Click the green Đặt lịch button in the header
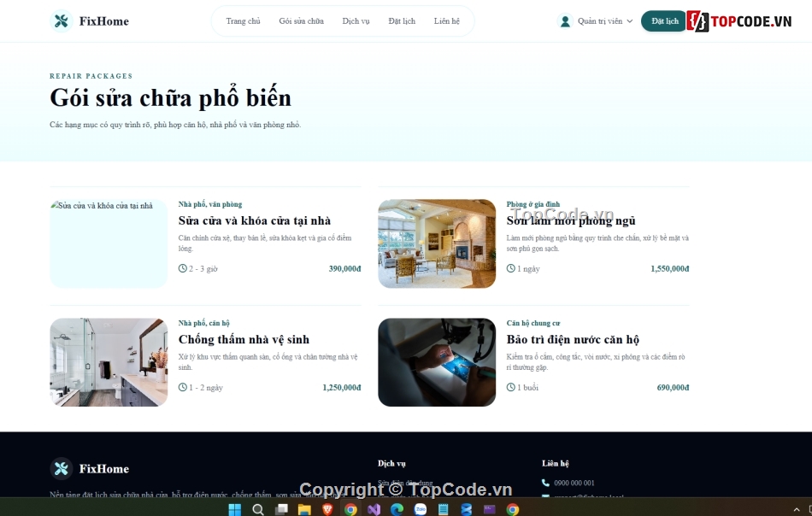The image size is (812, 516). click(x=664, y=21)
